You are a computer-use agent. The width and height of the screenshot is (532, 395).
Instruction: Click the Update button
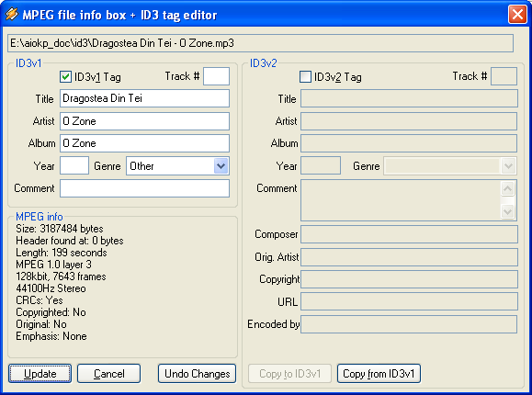pos(40,374)
